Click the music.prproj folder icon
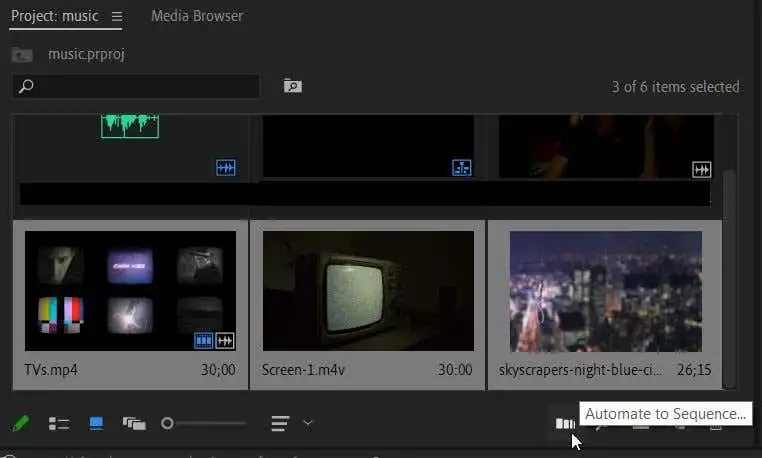This screenshot has width=762, height=458. (x=22, y=54)
